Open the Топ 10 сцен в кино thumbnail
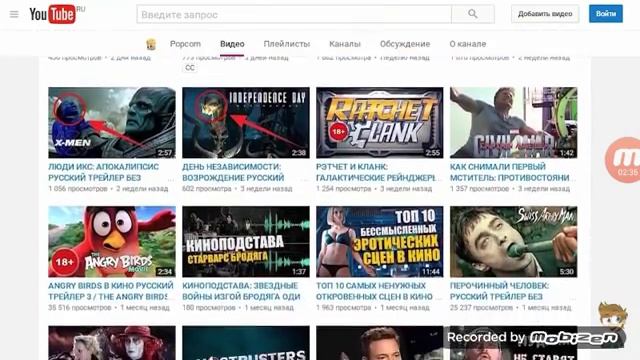 (x=380, y=242)
